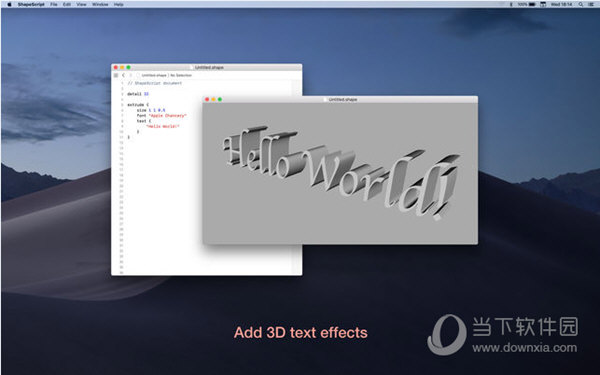This screenshot has width=600, height=375.
Task: Click the Bluetooth status icon
Action: point(511,4)
